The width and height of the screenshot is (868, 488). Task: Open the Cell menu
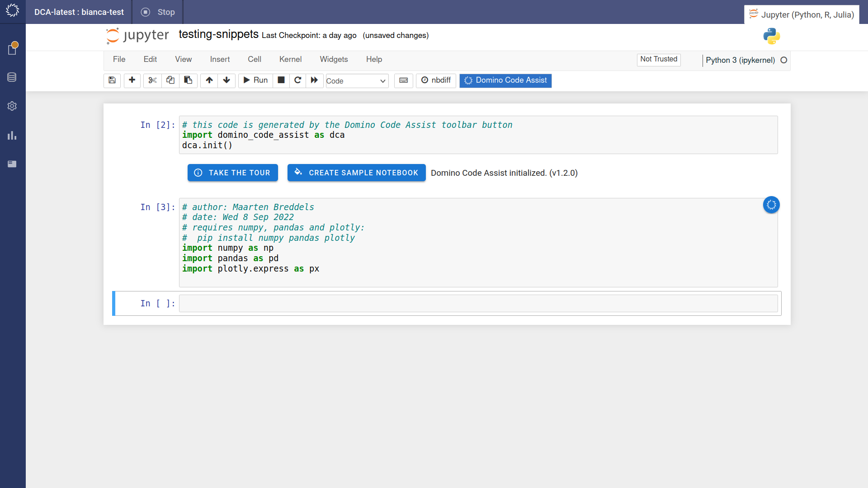[x=255, y=59]
